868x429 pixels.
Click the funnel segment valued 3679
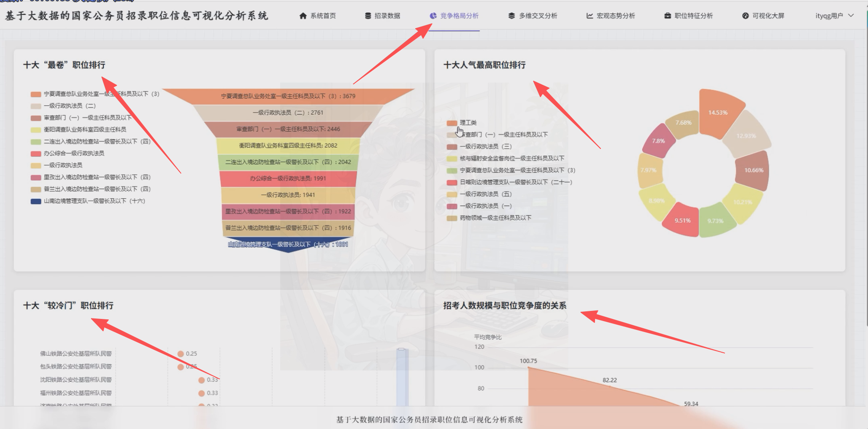(288, 96)
